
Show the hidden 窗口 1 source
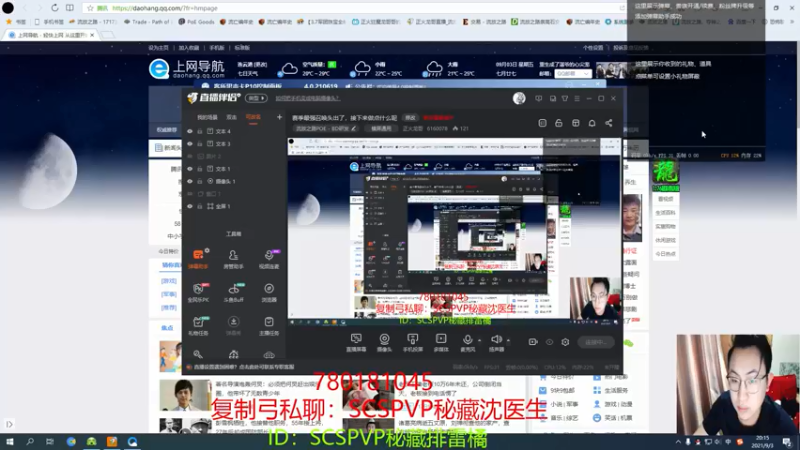tap(190, 194)
